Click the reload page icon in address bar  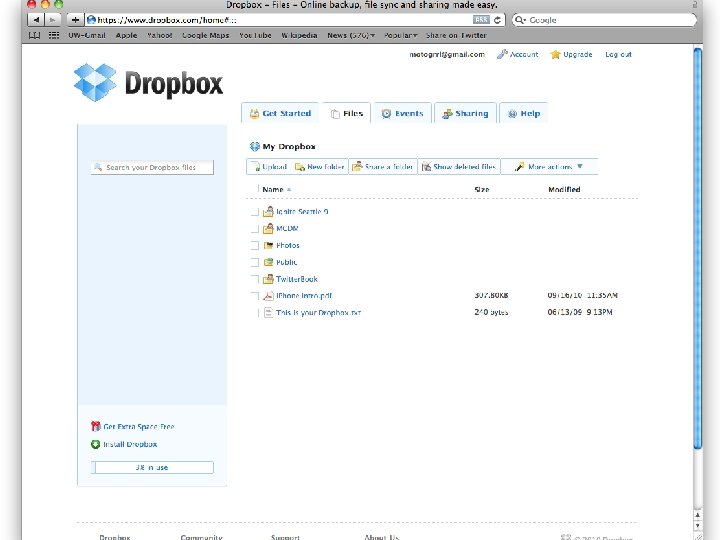pyautogui.click(x=497, y=20)
